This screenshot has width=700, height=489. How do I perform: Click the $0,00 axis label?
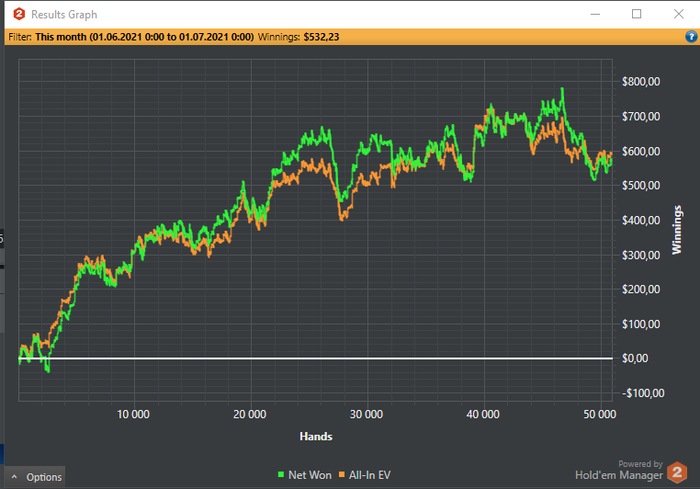click(635, 358)
